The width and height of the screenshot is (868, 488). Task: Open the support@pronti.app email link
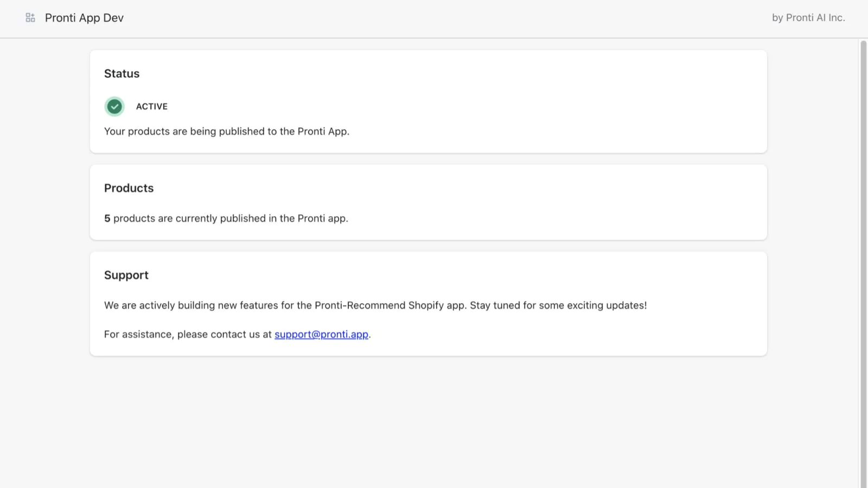(x=321, y=335)
